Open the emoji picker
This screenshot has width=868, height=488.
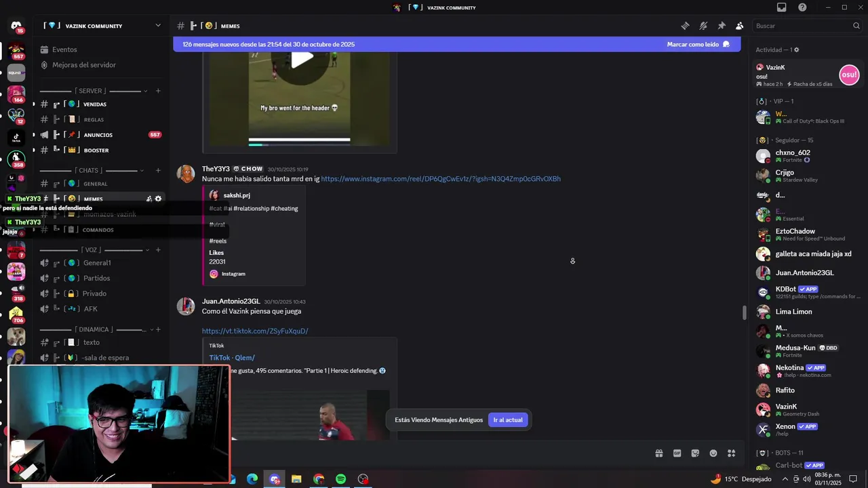pos(713,453)
